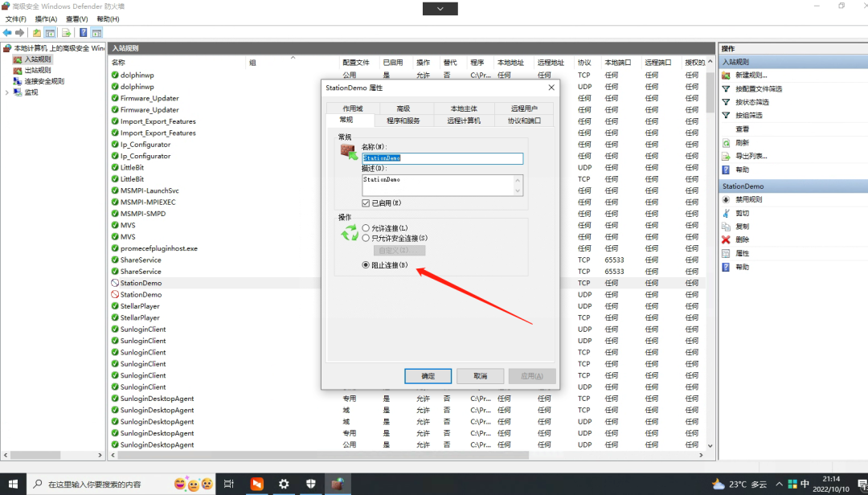Viewport: 868px width, 495px height.
Task: Select the 只允许安全连接 radio button
Action: [366, 238]
